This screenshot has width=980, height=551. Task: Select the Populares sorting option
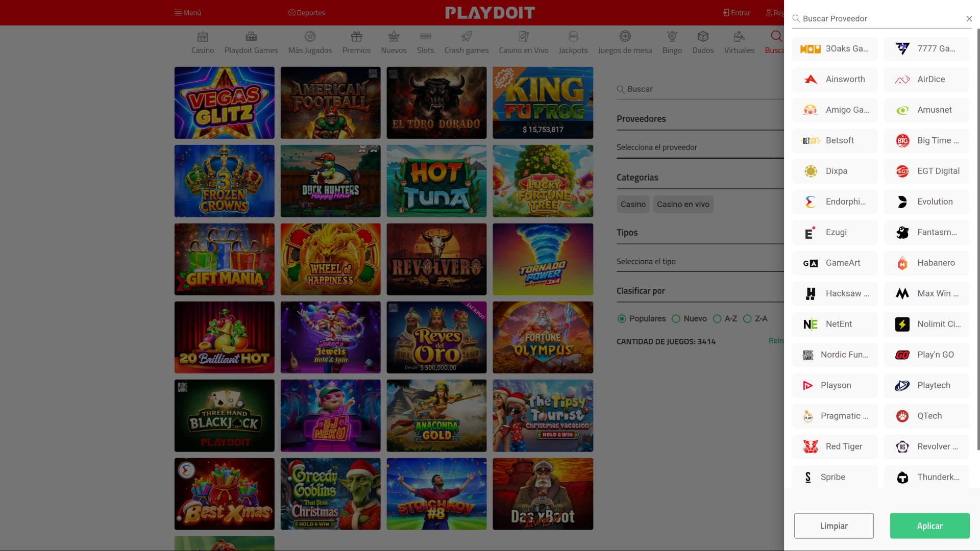(x=622, y=318)
